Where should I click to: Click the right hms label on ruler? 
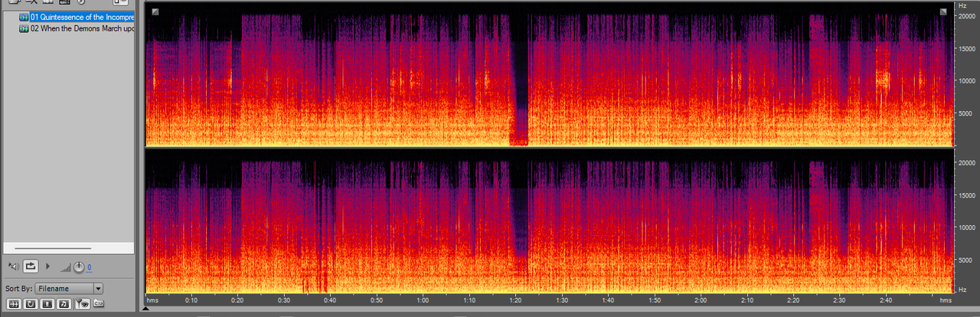tap(946, 300)
